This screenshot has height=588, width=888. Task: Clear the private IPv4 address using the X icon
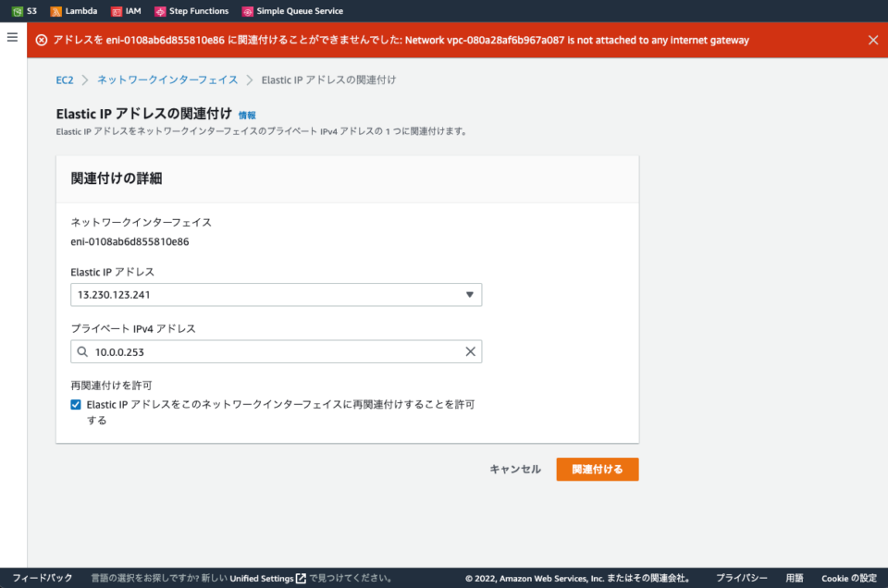(470, 351)
